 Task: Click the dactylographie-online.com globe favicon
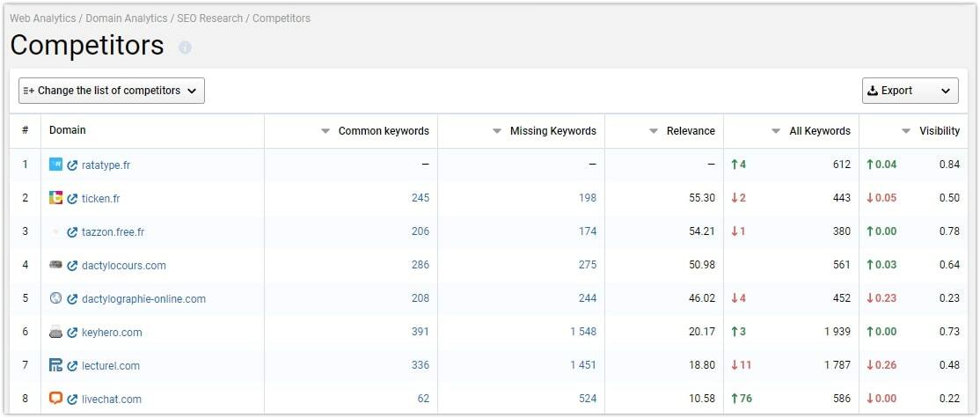tap(55, 298)
